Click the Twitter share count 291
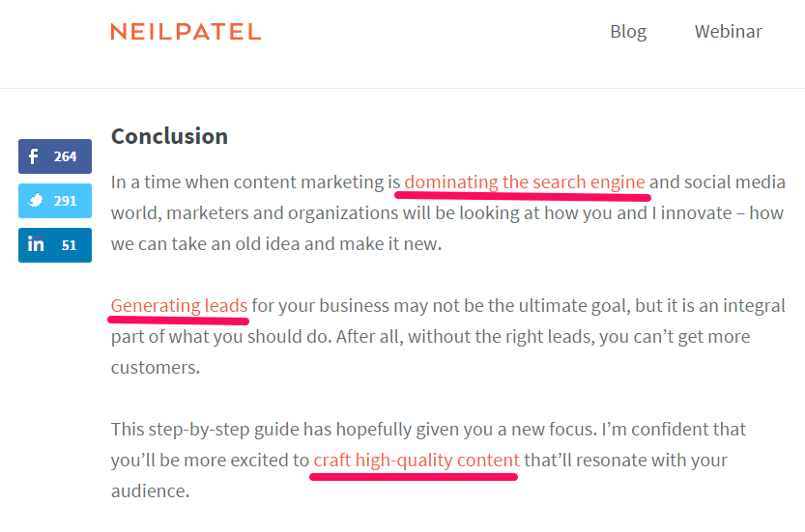805x532 pixels. tap(65, 201)
